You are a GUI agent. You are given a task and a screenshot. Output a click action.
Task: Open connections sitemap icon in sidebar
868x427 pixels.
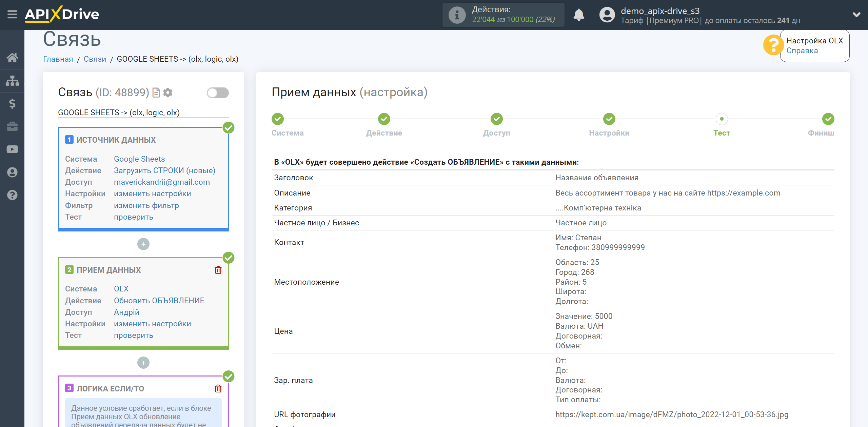click(12, 81)
